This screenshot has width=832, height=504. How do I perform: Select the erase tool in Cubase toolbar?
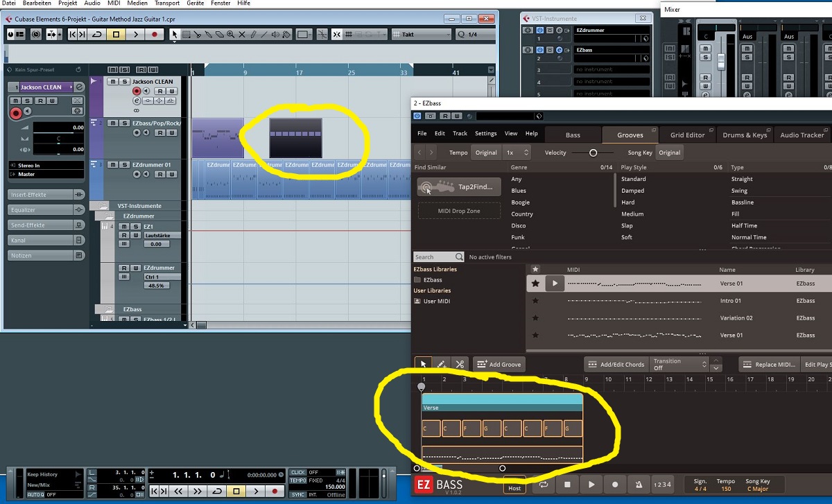[220, 34]
